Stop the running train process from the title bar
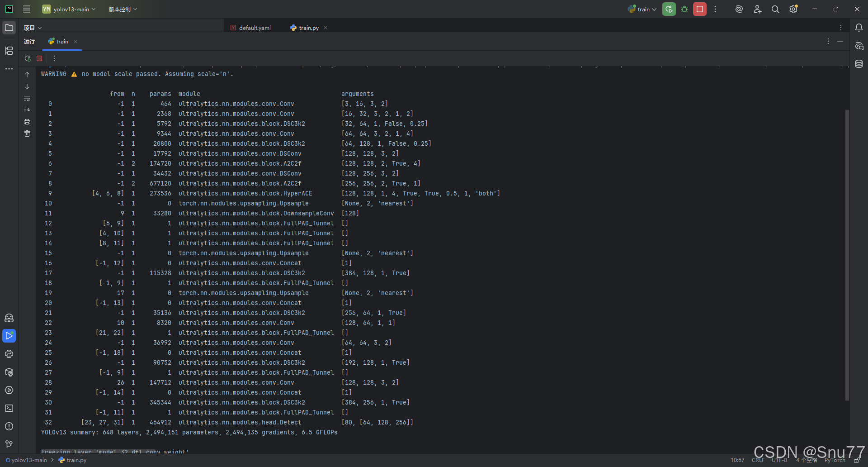The width and height of the screenshot is (868, 467). (700, 9)
